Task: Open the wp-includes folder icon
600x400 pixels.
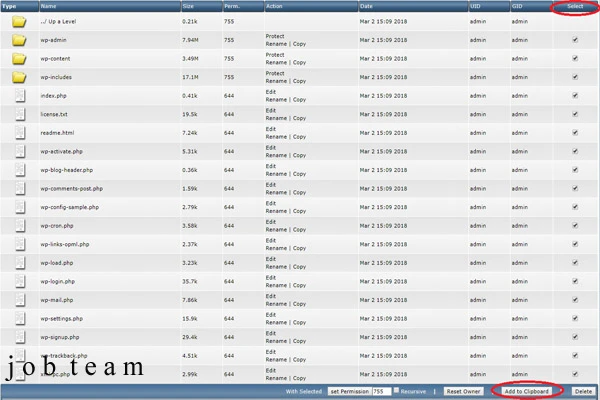Action: [x=19, y=77]
